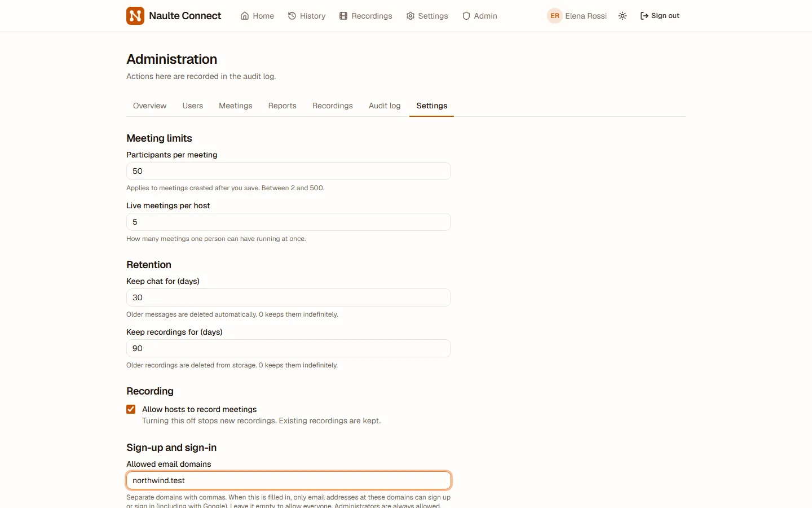Sign out of the account
Screen dimensions: 812x508
pyautogui.click(x=660, y=16)
